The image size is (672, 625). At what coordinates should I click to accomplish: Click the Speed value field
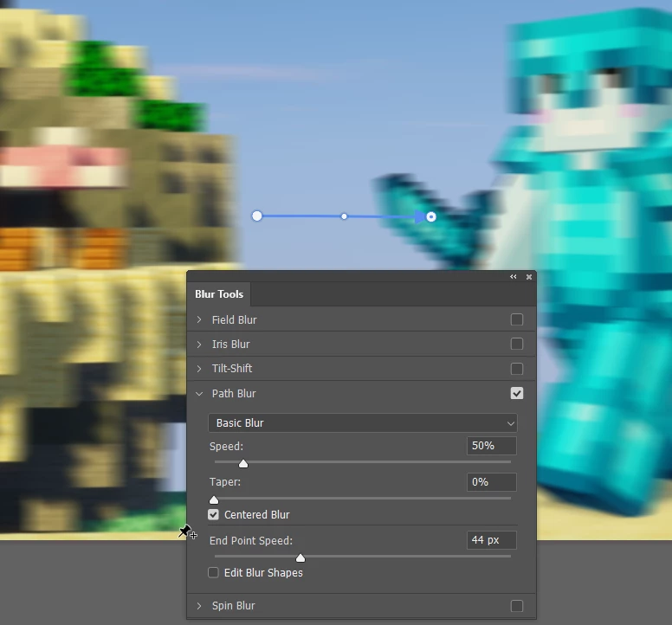click(492, 446)
